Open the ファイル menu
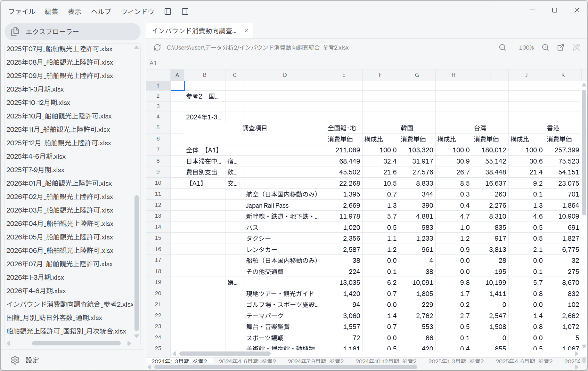Image resolution: width=588 pixels, height=371 pixels. point(22,12)
